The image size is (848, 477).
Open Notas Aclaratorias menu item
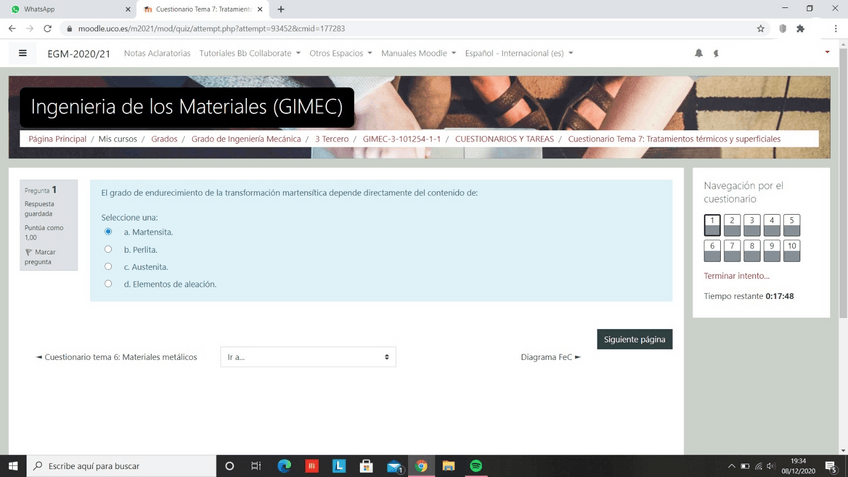point(157,53)
